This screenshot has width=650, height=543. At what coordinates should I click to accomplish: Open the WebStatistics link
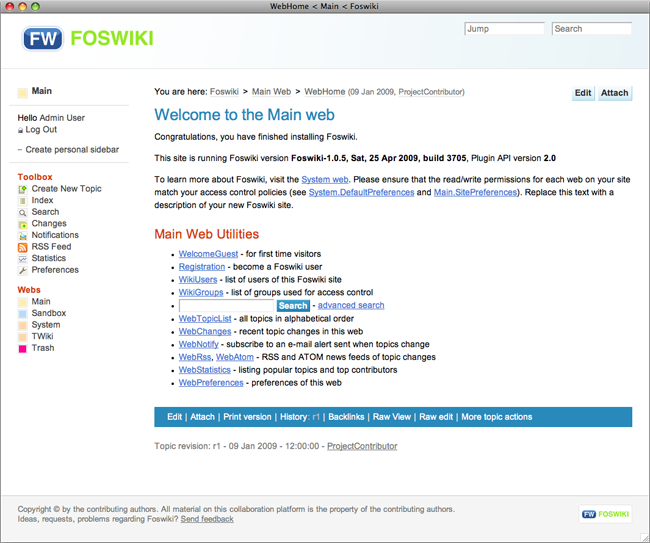(204, 370)
